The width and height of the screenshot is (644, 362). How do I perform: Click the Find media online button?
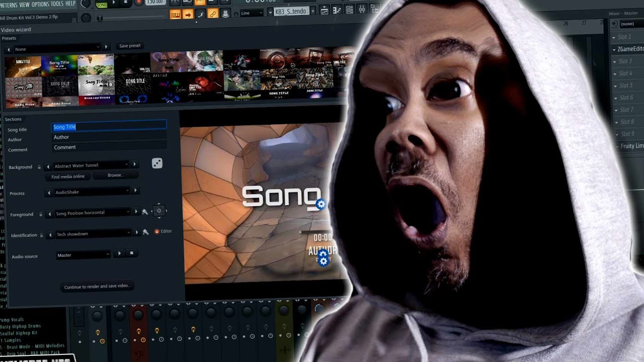point(68,176)
